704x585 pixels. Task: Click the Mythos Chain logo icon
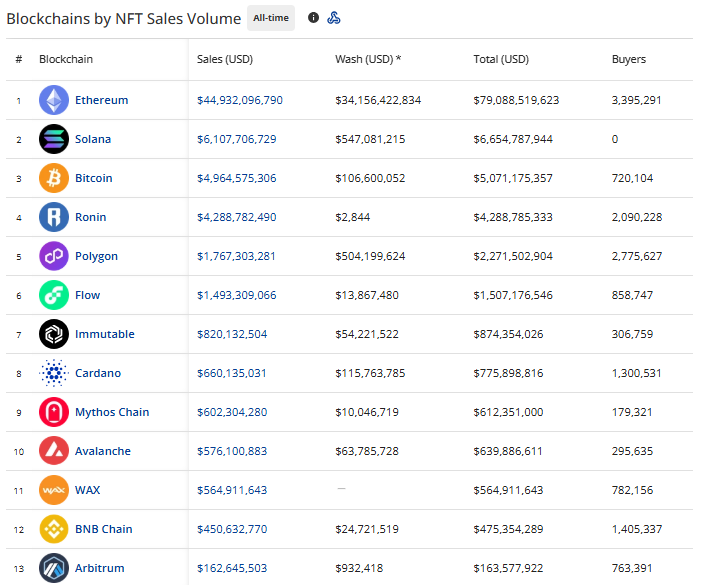coord(54,412)
